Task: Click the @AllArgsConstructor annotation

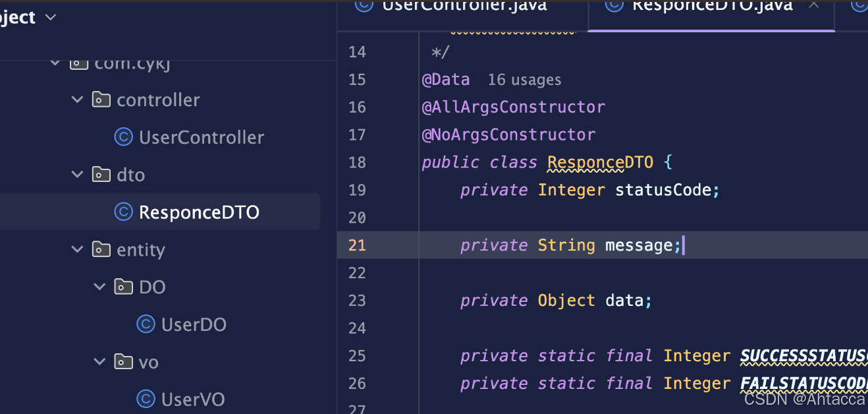Action: coord(513,107)
